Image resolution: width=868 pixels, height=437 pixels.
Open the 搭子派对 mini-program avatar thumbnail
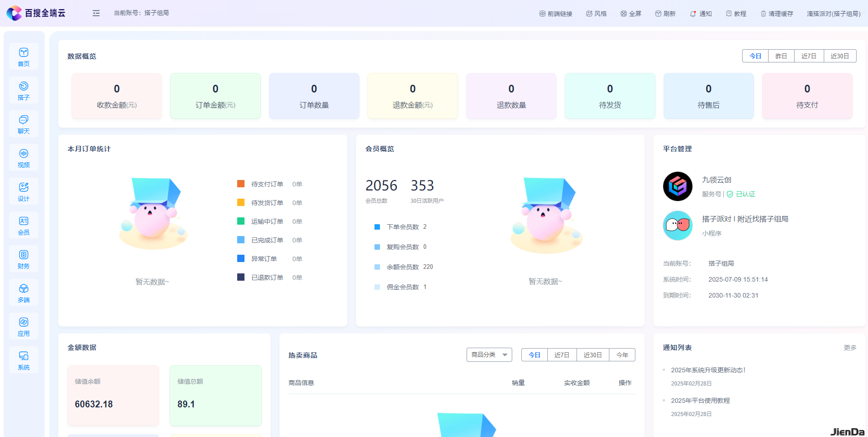[677, 225]
